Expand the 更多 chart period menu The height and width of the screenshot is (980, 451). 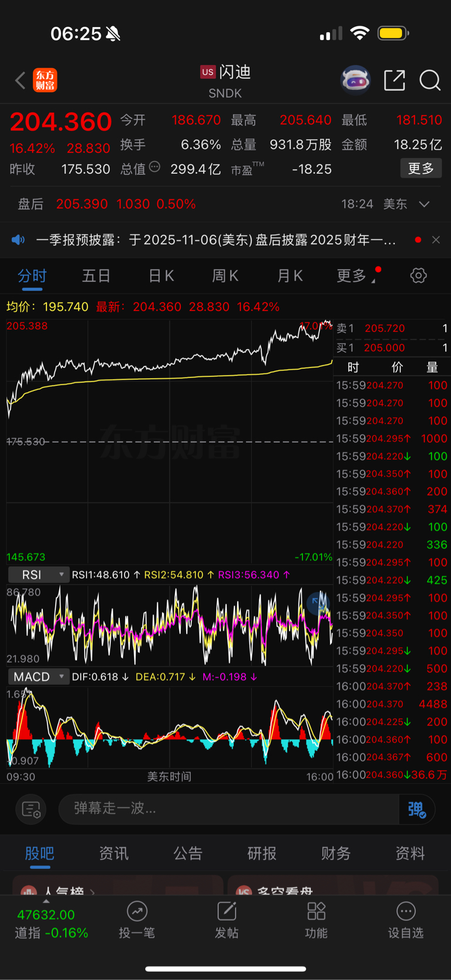[x=356, y=275]
